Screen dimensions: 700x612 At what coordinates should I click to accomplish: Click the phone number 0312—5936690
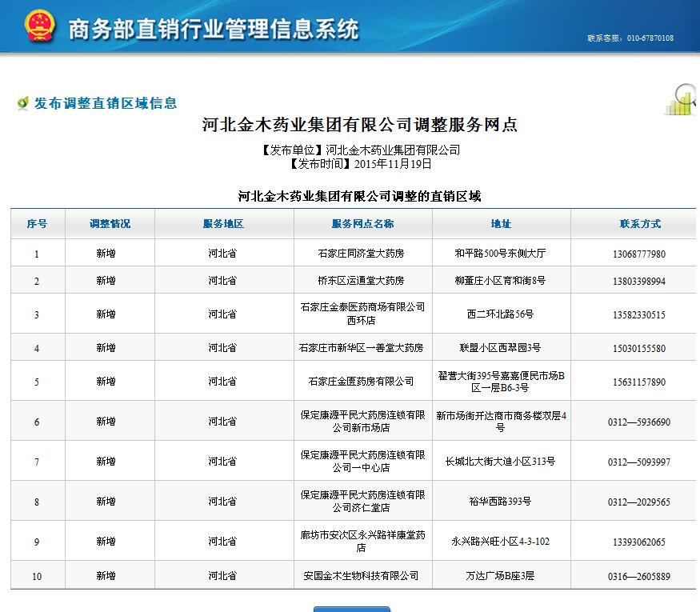pyautogui.click(x=638, y=422)
